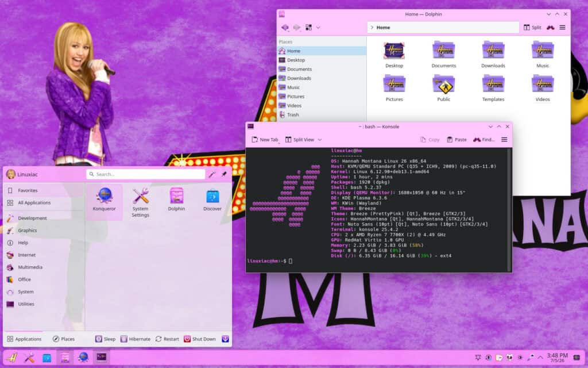
Task: Open Help category in launcher
Action: [x=44, y=243]
